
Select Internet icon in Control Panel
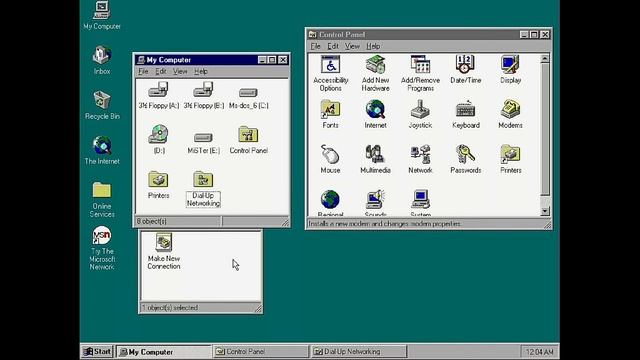coord(376,114)
